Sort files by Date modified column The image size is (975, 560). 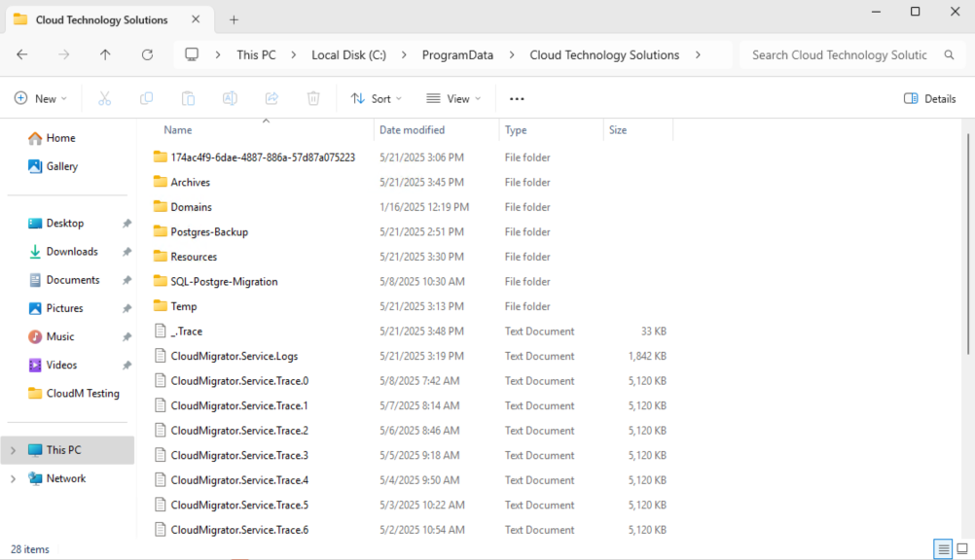click(x=412, y=129)
